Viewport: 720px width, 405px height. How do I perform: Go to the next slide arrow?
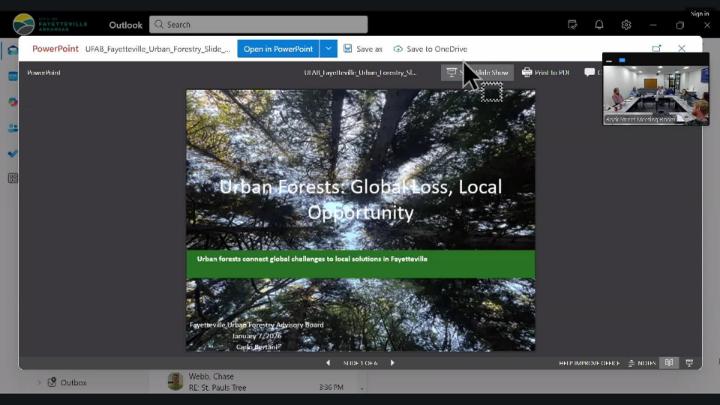point(392,363)
